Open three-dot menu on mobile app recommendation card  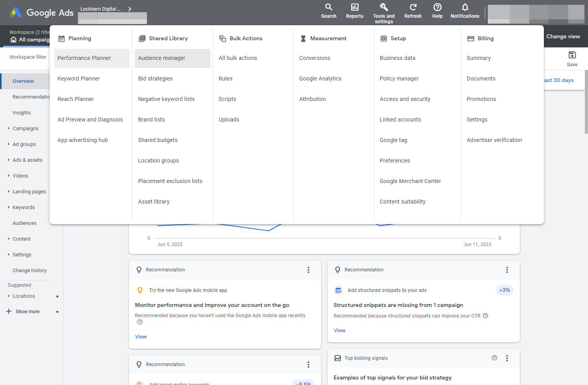(309, 270)
